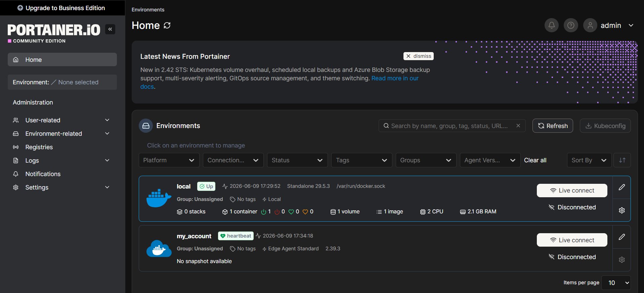
Task: Expand the User-related menu chevron
Action: pos(107,120)
